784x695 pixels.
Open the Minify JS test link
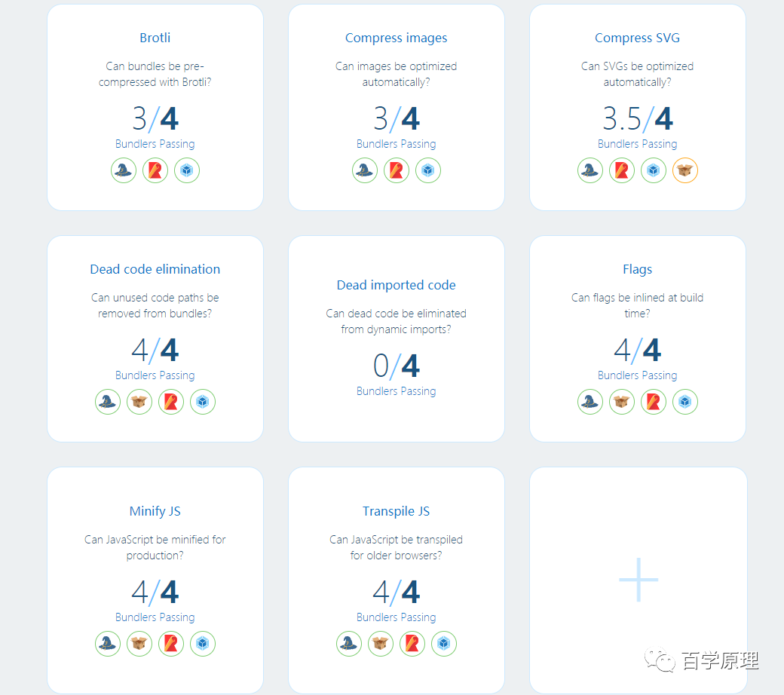click(x=155, y=511)
